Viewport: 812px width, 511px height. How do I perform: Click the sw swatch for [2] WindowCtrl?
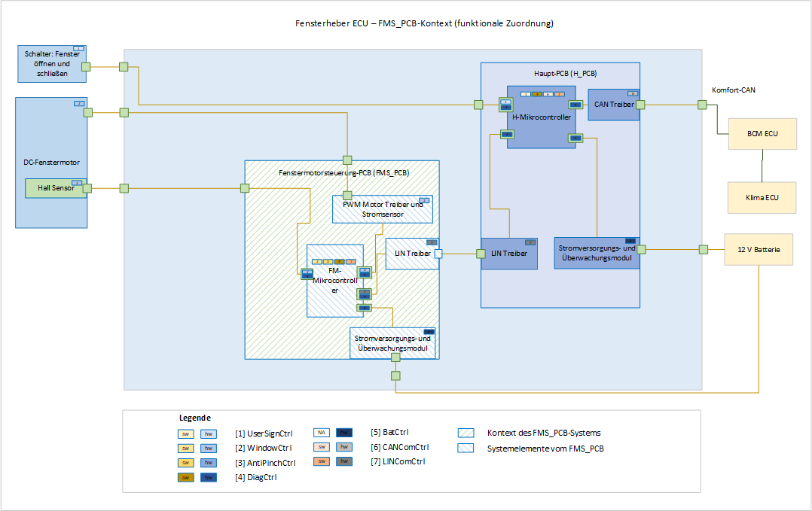[x=186, y=449]
